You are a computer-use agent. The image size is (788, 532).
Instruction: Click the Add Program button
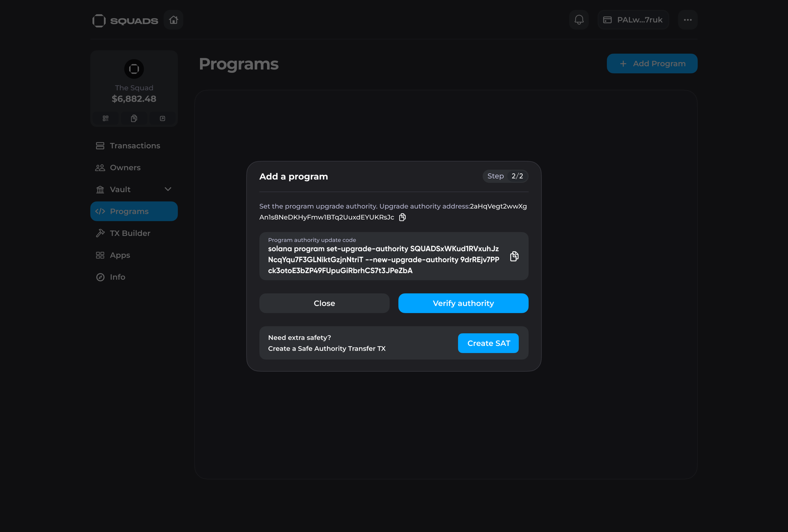click(x=652, y=64)
